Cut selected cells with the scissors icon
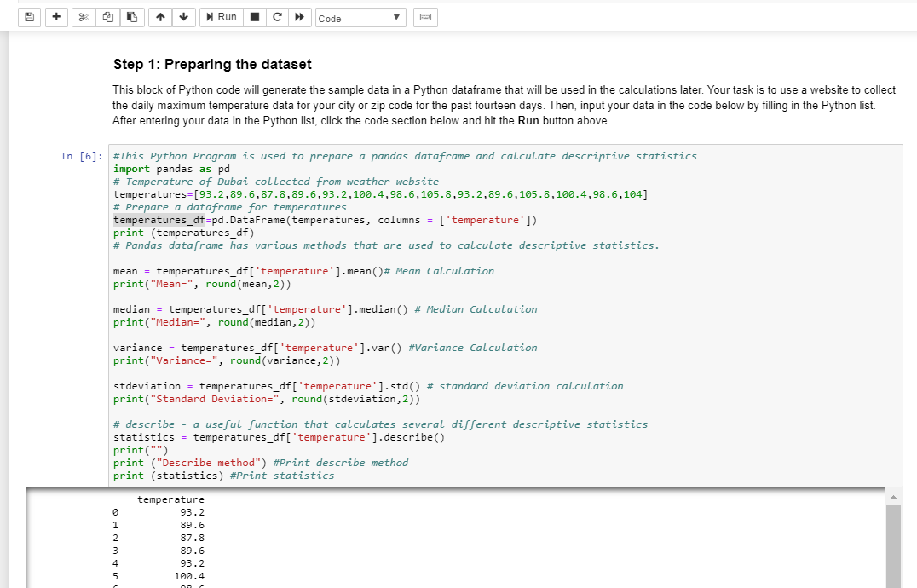This screenshot has width=917, height=588. [x=84, y=18]
